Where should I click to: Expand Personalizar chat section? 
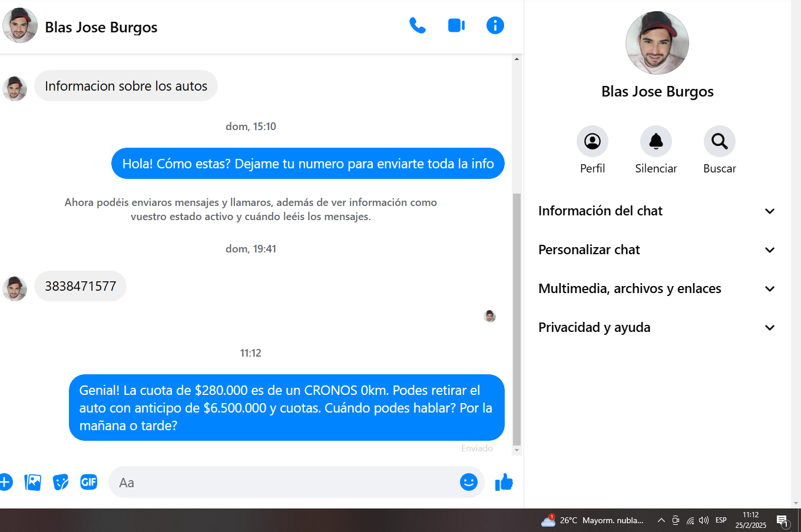pos(657,250)
